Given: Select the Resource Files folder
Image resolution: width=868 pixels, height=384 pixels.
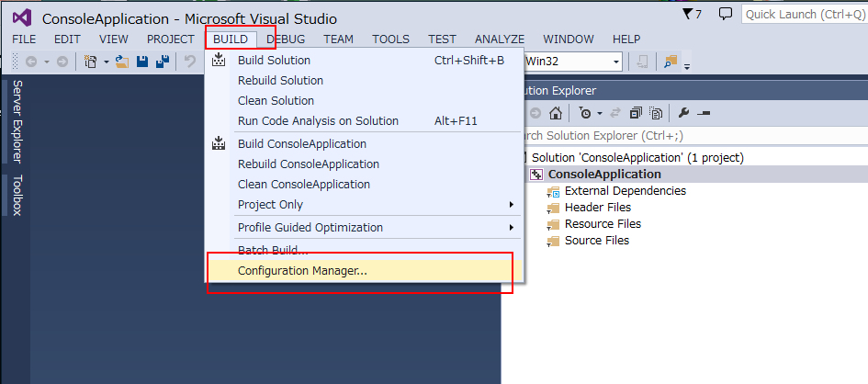Looking at the screenshot, I should point(603,224).
